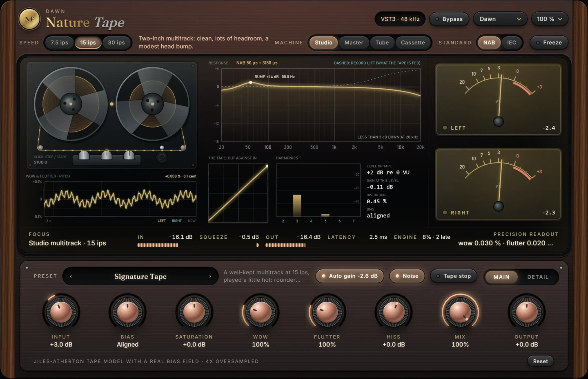The image size is (588, 379).
Task: Click the Saturation knob
Action: (194, 312)
